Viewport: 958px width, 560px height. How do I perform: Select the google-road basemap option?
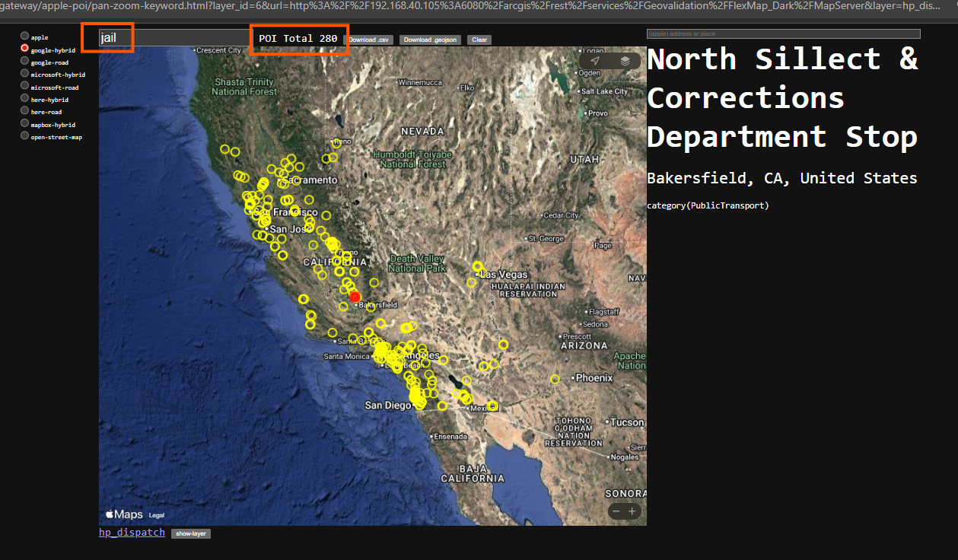tap(25, 61)
